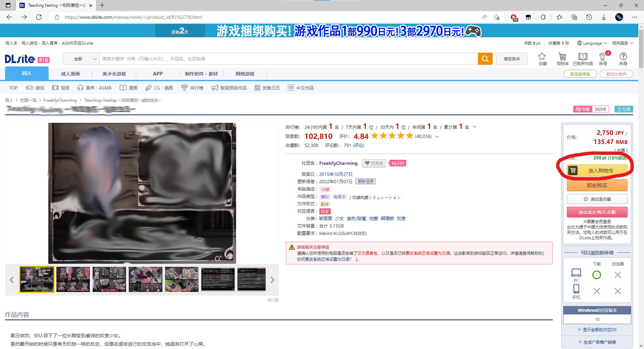
Task: Add this page to browser favorites
Action: tap(497, 17)
